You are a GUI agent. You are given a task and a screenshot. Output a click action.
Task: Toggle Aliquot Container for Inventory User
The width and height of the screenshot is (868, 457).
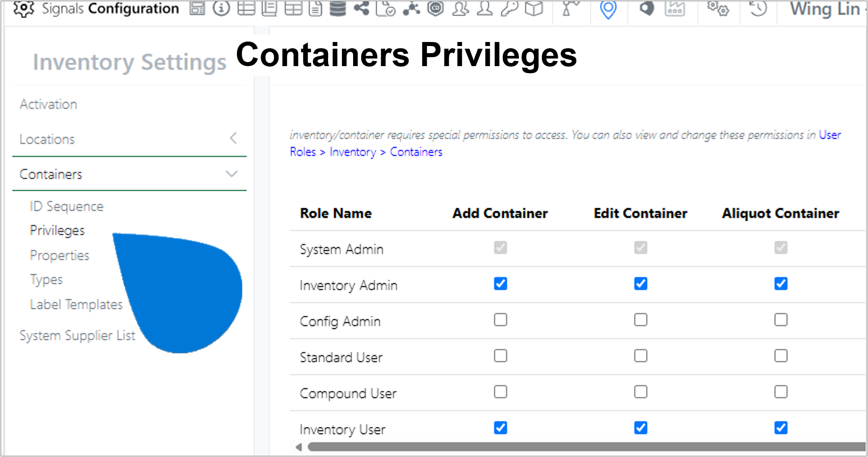[781, 428]
